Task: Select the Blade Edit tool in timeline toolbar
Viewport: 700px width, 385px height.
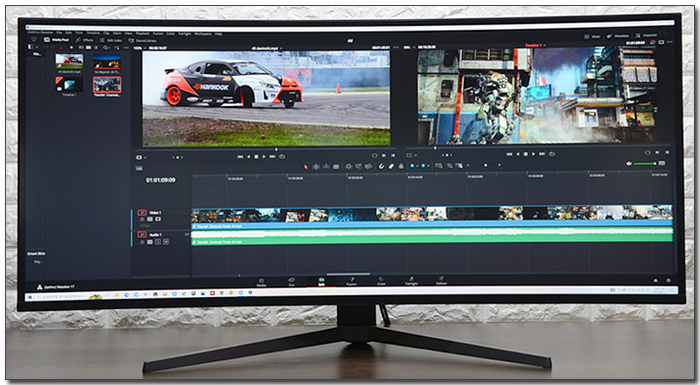Action: (336, 166)
